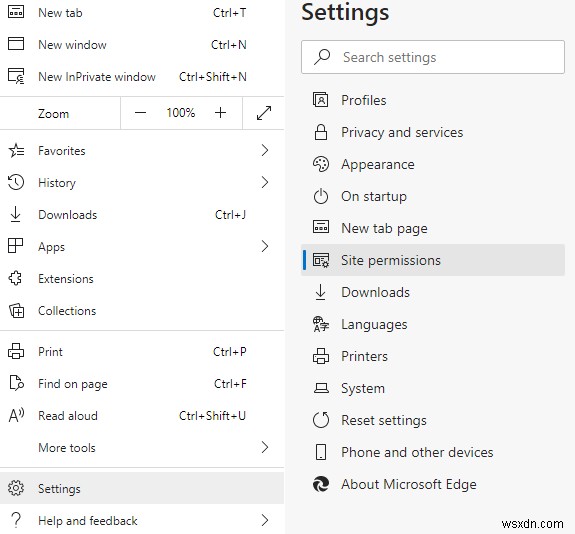The height and width of the screenshot is (534, 575).
Task: Open Phone and other devices settings
Action: [x=433, y=452]
